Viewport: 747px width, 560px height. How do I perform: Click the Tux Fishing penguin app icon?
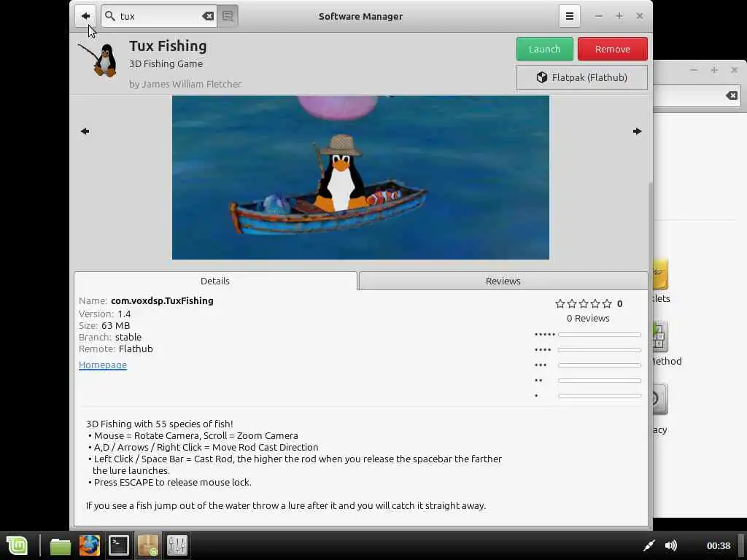[99, 60]
